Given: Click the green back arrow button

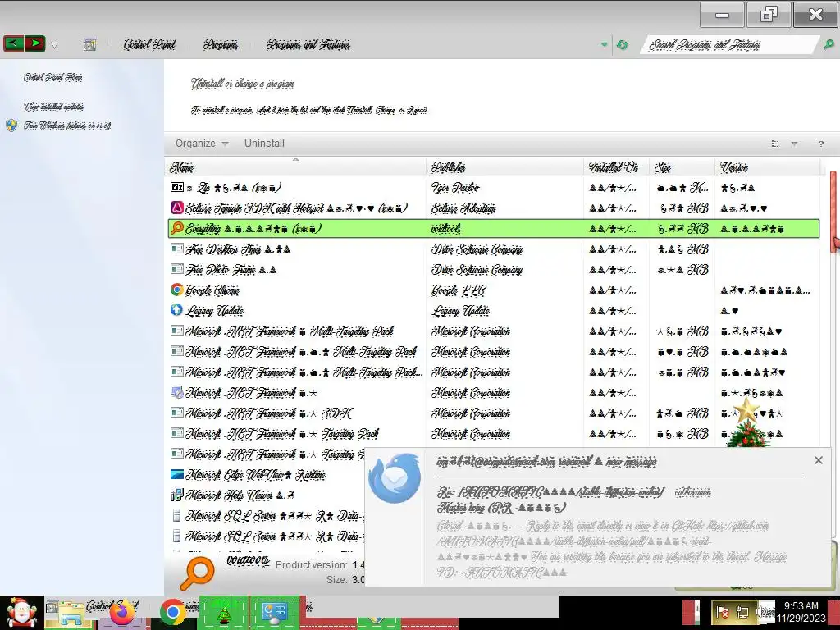Looking at the screenshot, I should pos(13,44).
